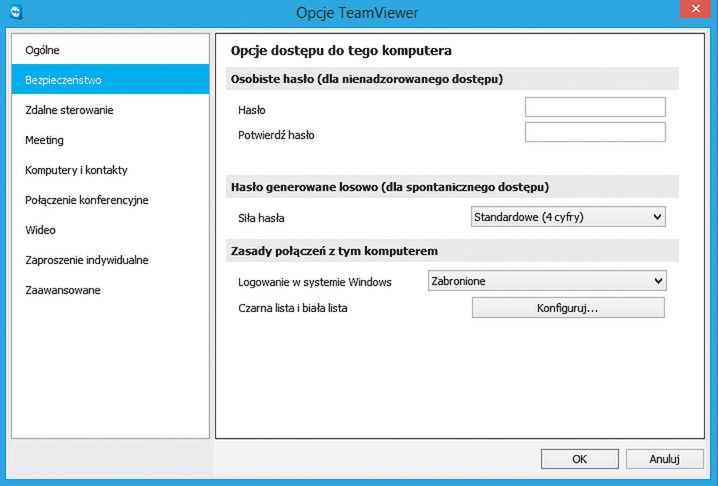This screenshot has height=486, width=718.
Task: Click the TeamViewer logo icon in title bar
Action: point(16,12)
